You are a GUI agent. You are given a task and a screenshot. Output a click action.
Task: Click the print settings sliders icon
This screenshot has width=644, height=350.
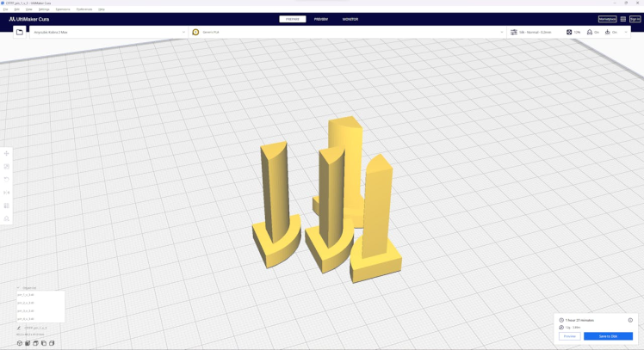[514, 32]
